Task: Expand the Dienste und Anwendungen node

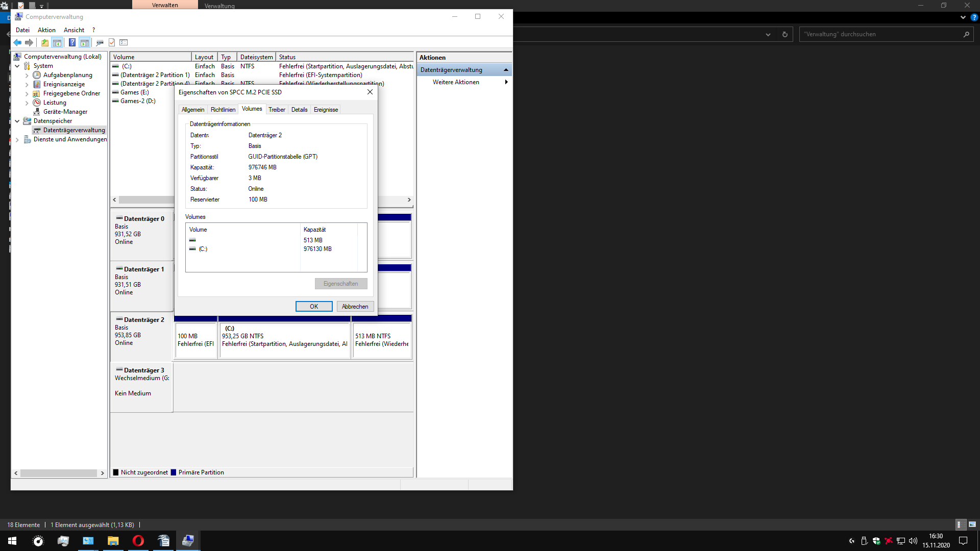Action: 17,140
